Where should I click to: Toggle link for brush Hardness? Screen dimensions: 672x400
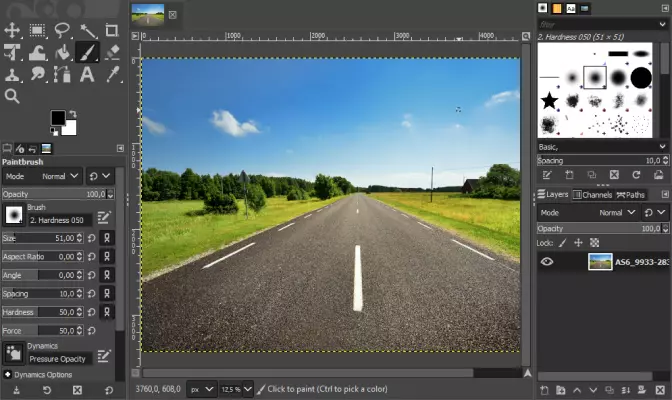coord(107,312)
